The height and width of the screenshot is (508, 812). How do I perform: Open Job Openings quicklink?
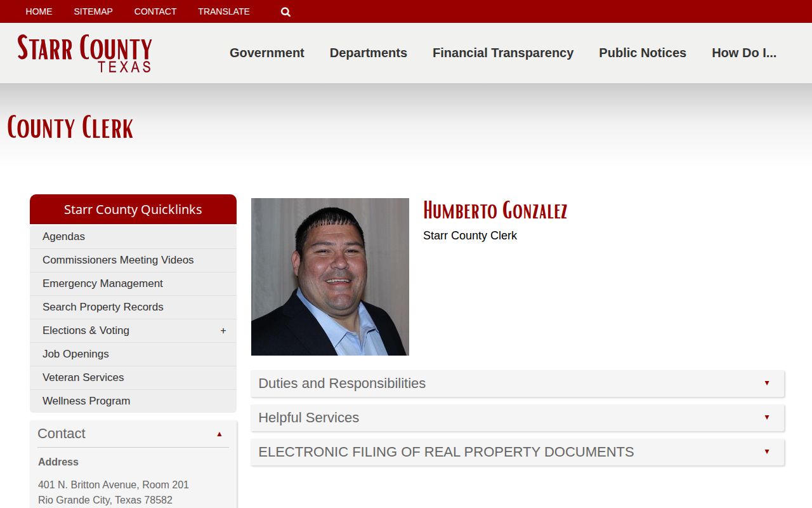click(133, 354)
